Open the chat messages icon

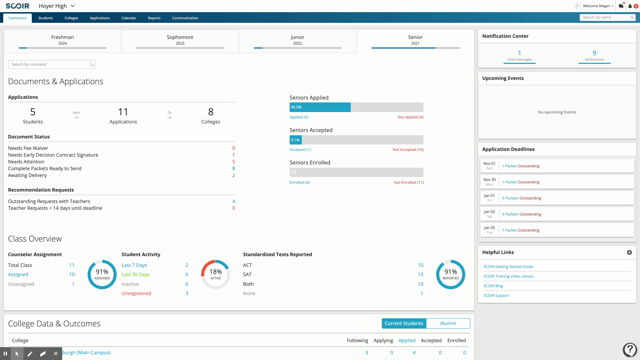(x=621, y=6)
